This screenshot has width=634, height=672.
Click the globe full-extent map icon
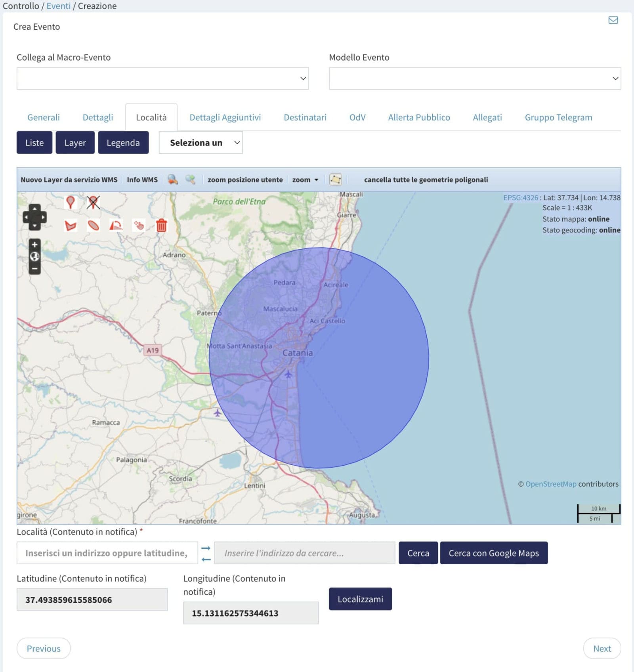(35, 257)
